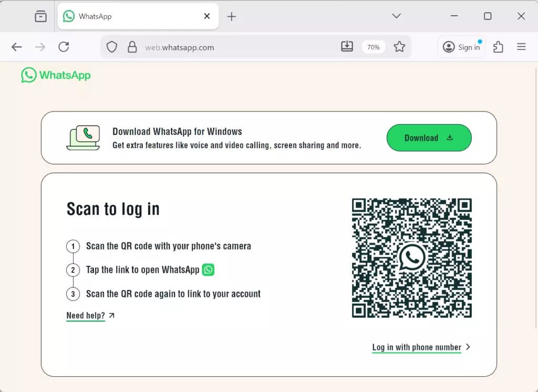Open a new tab with plus button
538x392 pixels.
[232, 16]
